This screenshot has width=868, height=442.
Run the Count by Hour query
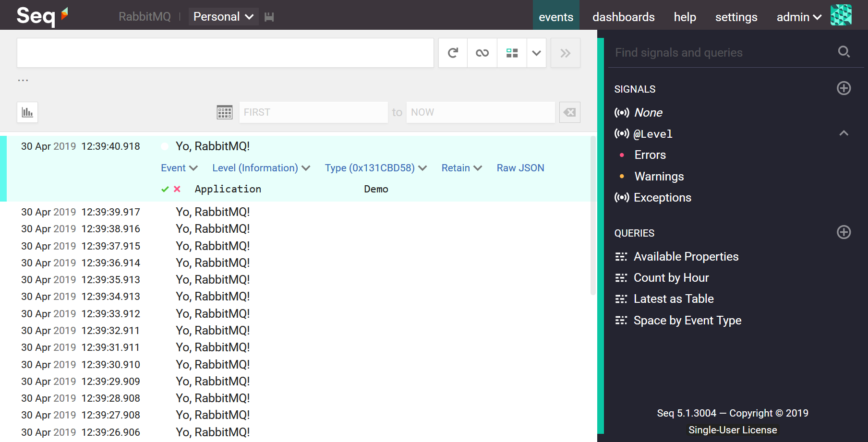tap(671, 277)
